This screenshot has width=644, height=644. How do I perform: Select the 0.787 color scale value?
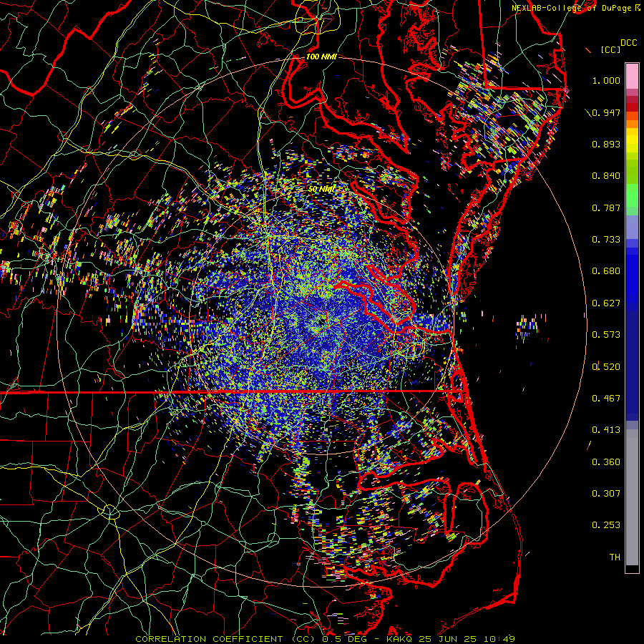tap(606, 208)
